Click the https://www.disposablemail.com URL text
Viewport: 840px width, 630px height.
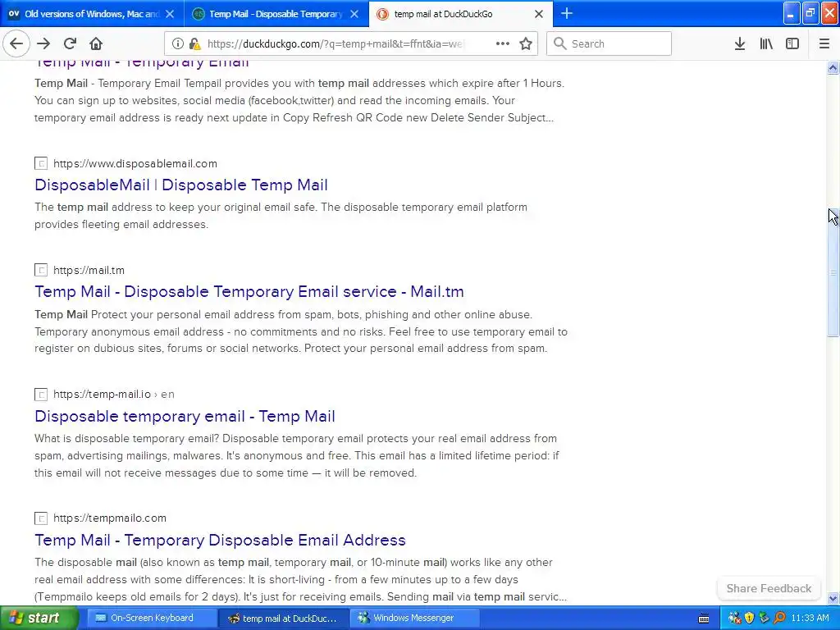coord(135,163)
